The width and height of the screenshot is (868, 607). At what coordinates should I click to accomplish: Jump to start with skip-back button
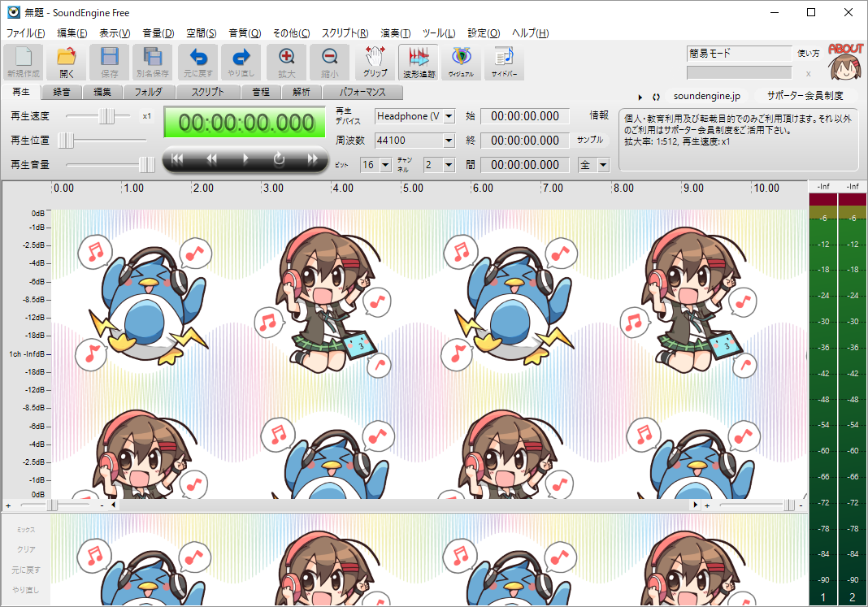click(x=177, y=159)
